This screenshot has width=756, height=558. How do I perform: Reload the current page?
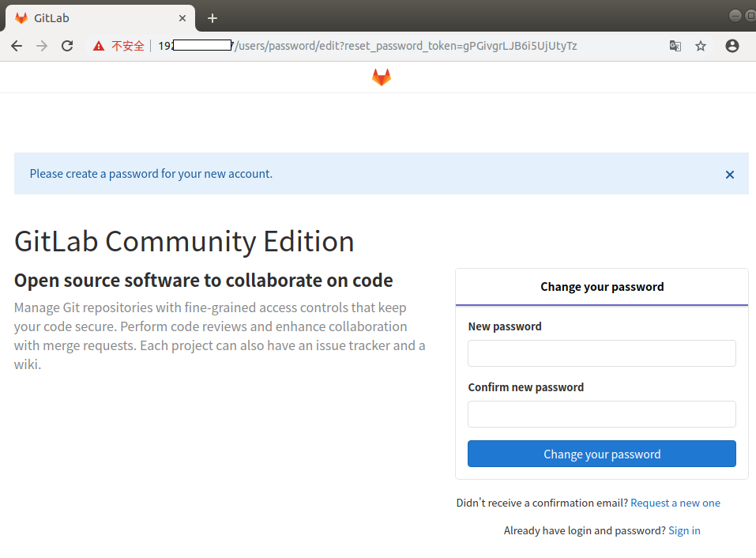67,46
